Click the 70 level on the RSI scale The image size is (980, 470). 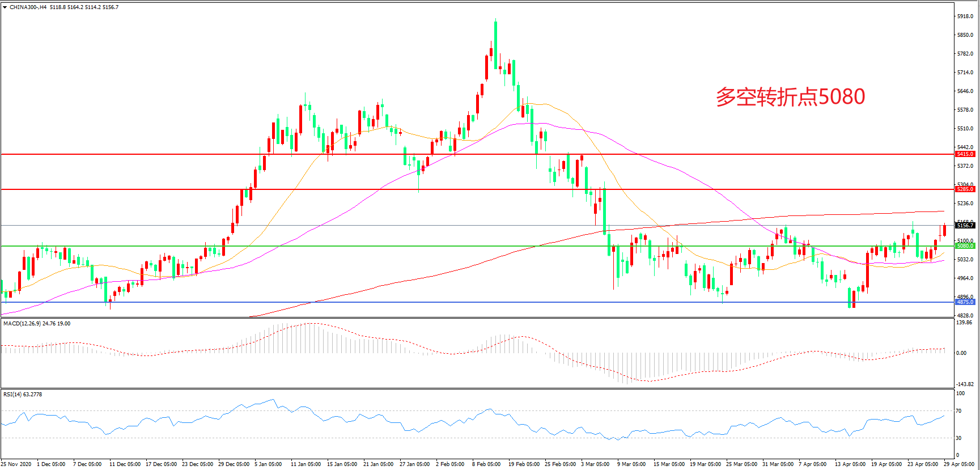(959, 411)
